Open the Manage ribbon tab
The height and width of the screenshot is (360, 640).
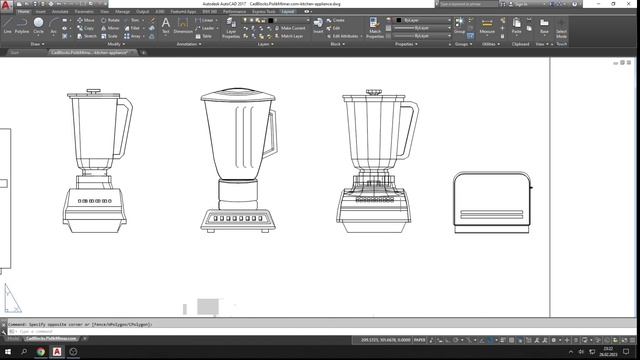pyautogui.click(x=122, y=11)
